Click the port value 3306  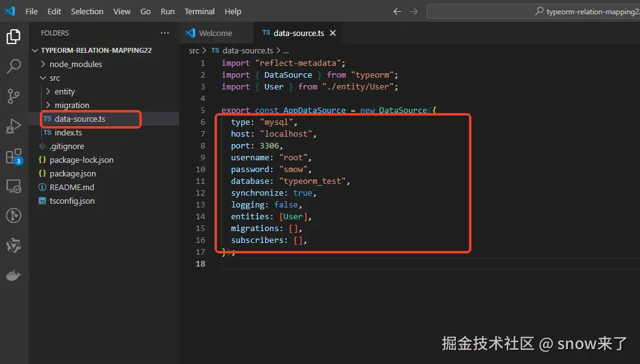coord(269,146)
